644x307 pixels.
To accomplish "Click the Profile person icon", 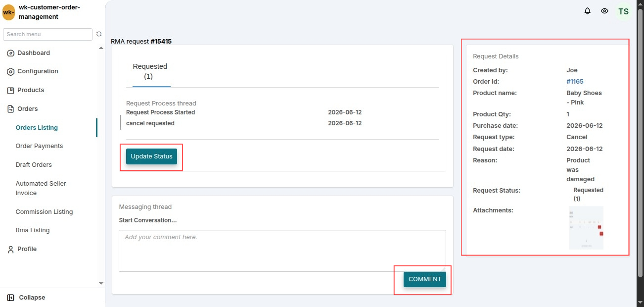I will 10,249.
